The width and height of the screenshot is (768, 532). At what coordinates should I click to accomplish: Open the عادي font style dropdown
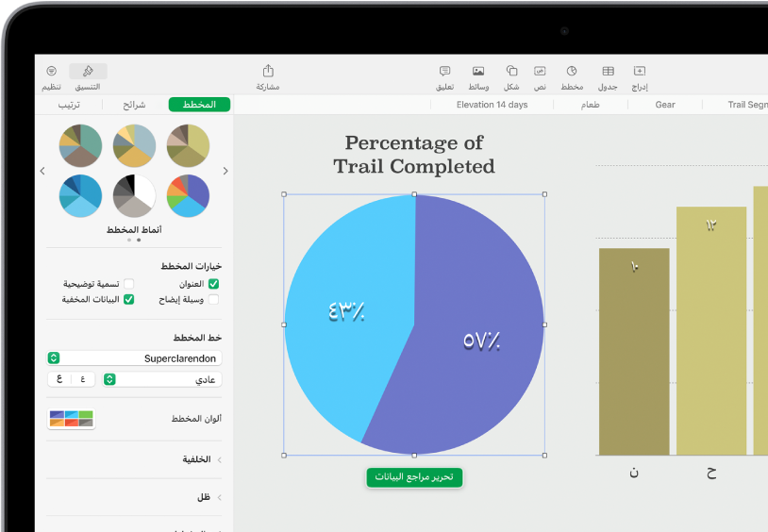point(162,379)
